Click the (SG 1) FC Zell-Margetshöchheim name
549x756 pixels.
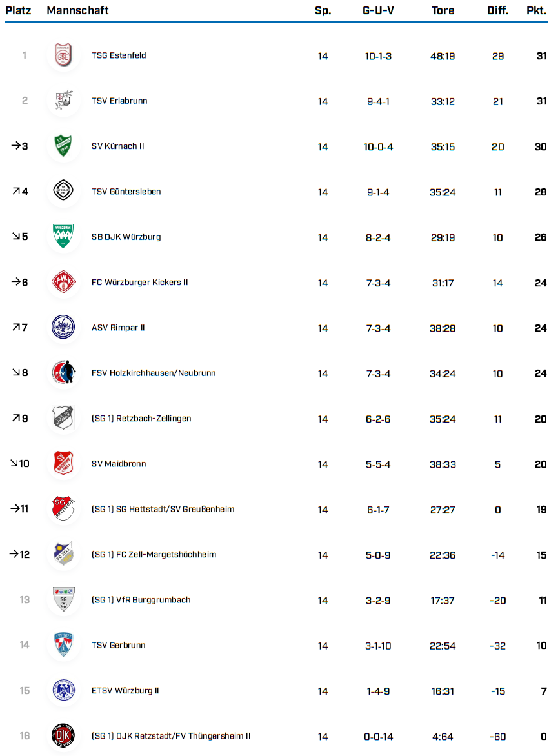(154, 555)
